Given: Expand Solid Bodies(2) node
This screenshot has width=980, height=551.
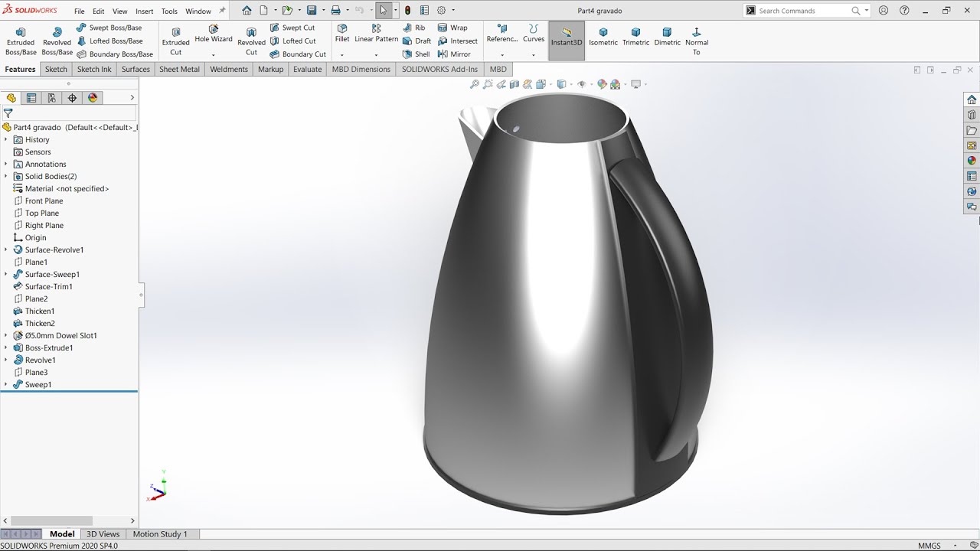Looking at the screenshot, I should (x=6, y=176).
